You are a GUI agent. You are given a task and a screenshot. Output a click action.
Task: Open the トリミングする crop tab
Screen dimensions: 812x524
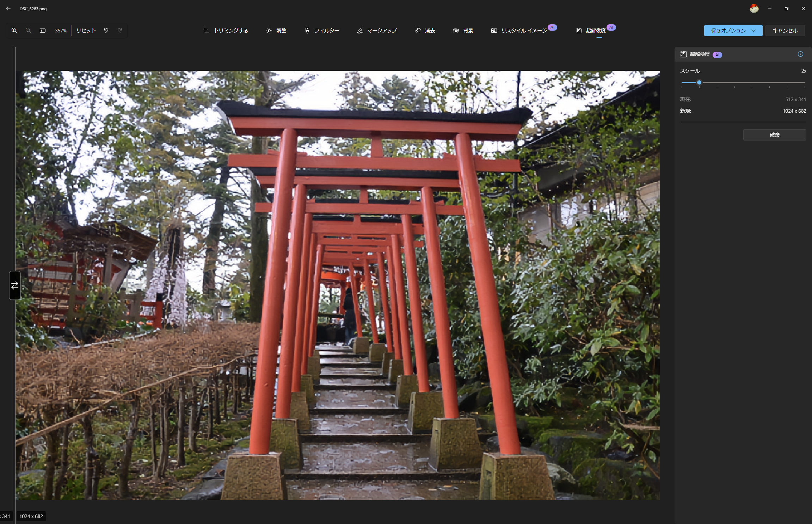(x=226, y=31)
